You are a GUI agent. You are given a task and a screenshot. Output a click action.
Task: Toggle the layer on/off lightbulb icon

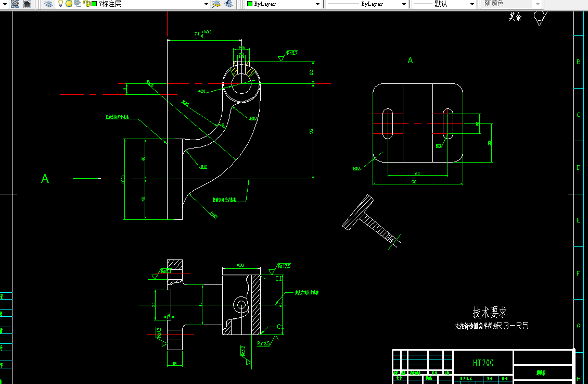coord(60,4)
